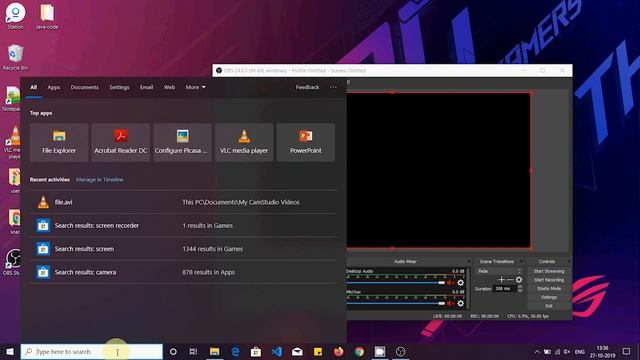Open Task View from the taskbar
This screenshot has height=360, width=640.
tap(193, 351)
